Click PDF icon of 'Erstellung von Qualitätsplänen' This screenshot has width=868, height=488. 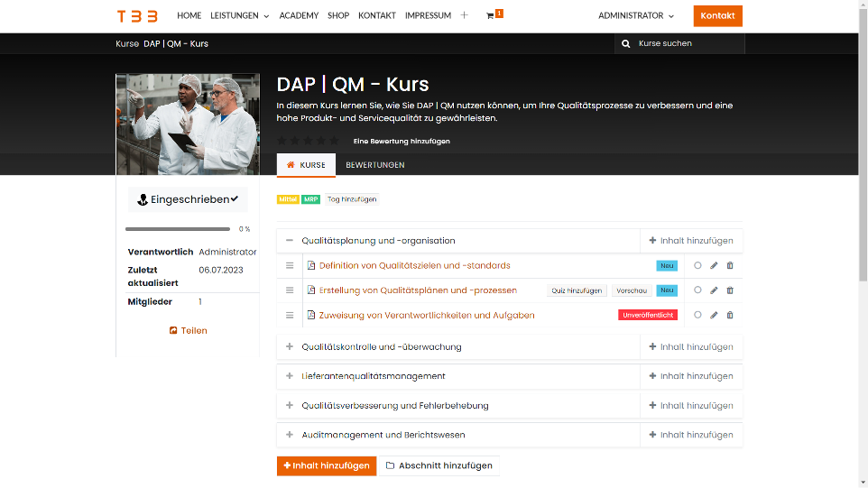coord(311,290)
